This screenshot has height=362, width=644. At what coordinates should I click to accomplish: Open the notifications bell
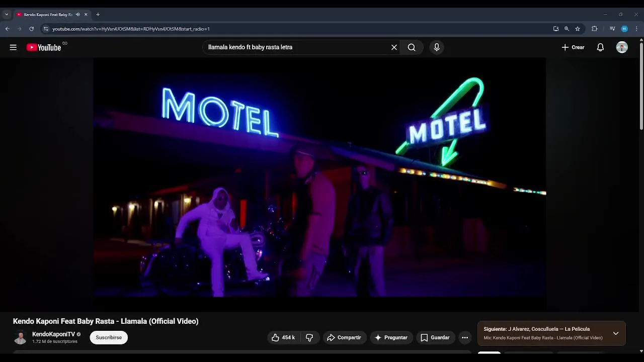[x=600, y=47]
